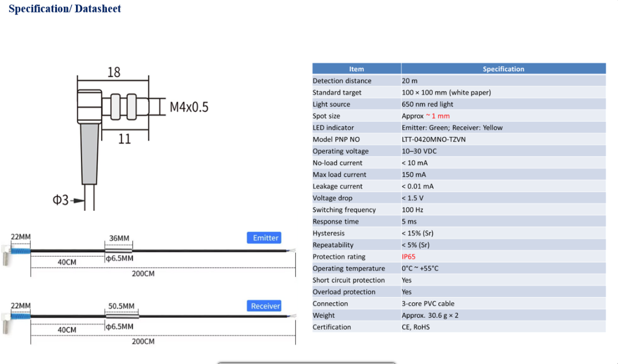Select the LTT-0420MNO-TZVN model number
The width and height of the screenshot is (618, 364).
pos(434,139)
